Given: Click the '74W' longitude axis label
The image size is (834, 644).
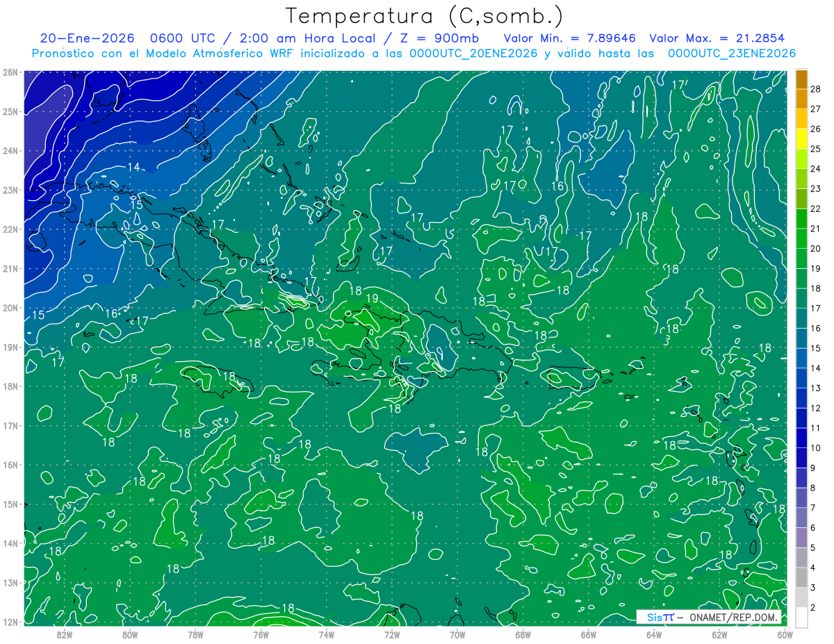Looking at the screenshot, I should click(x=327, y=634).
